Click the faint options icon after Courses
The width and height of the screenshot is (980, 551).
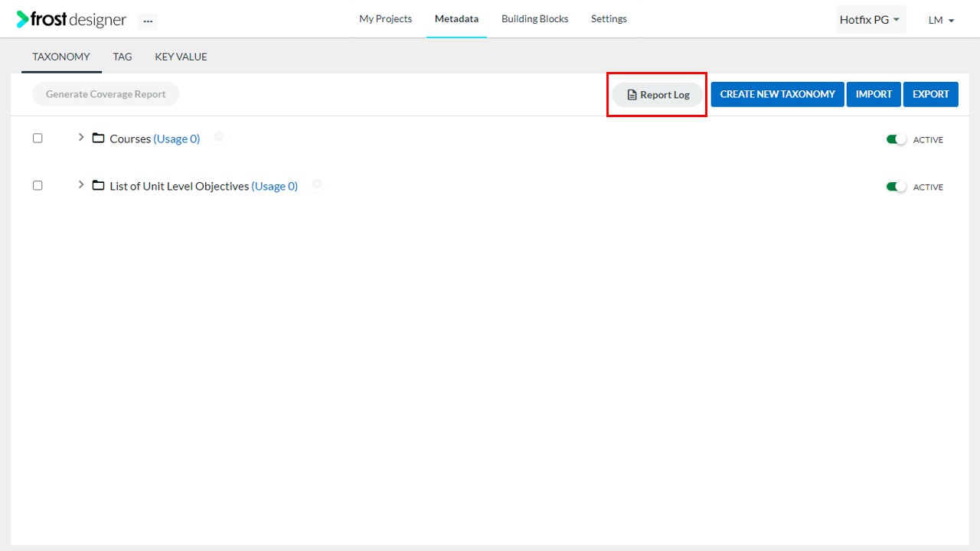click(219, 137)
